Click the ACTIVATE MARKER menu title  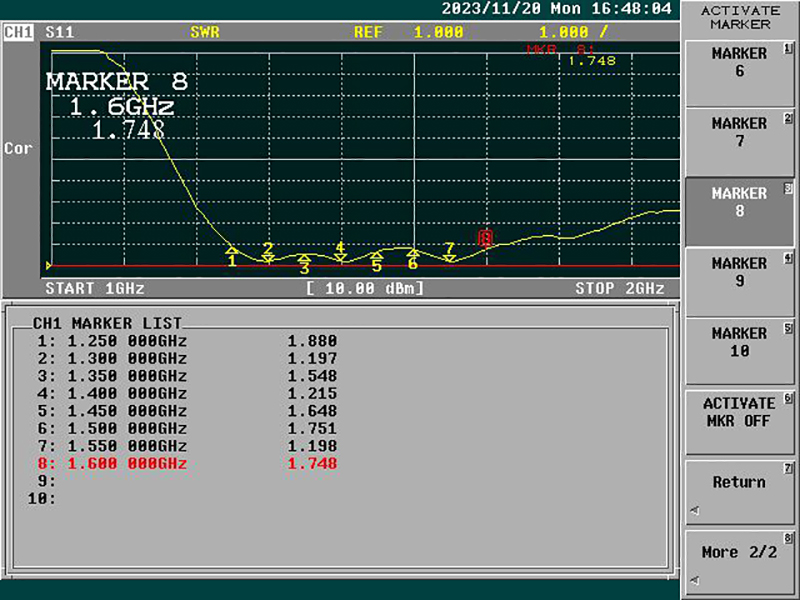(740, 17)
